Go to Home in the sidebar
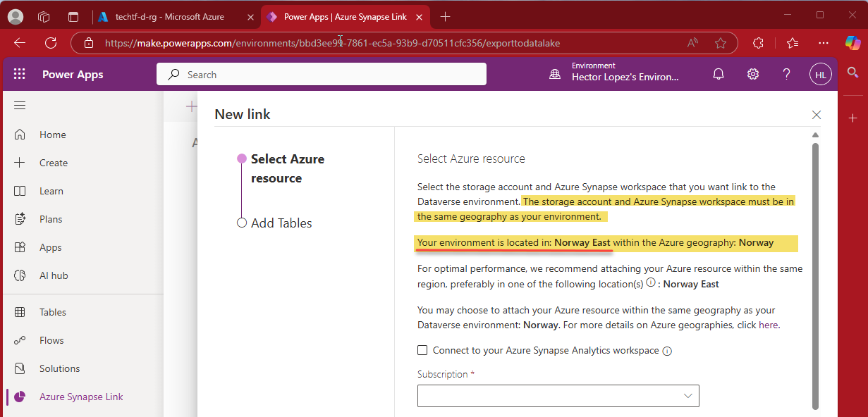868x417 pixels. coord(52,134)
